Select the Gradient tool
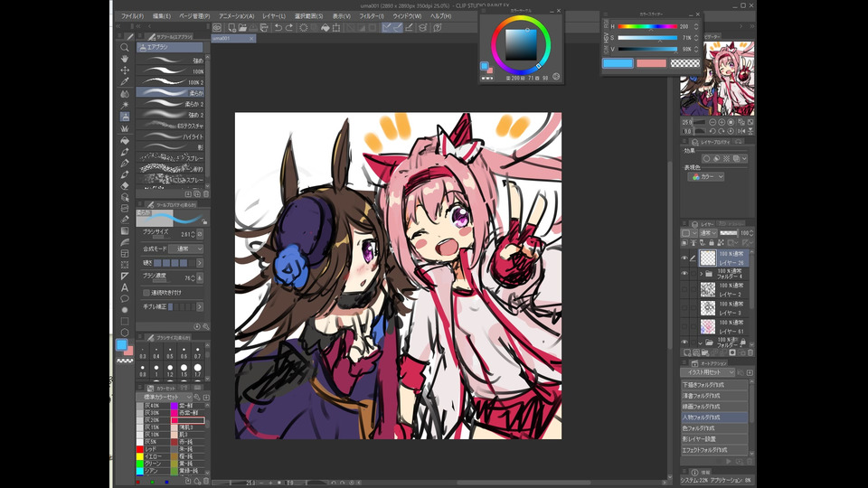868x488 pixels. tap(125, 230)
